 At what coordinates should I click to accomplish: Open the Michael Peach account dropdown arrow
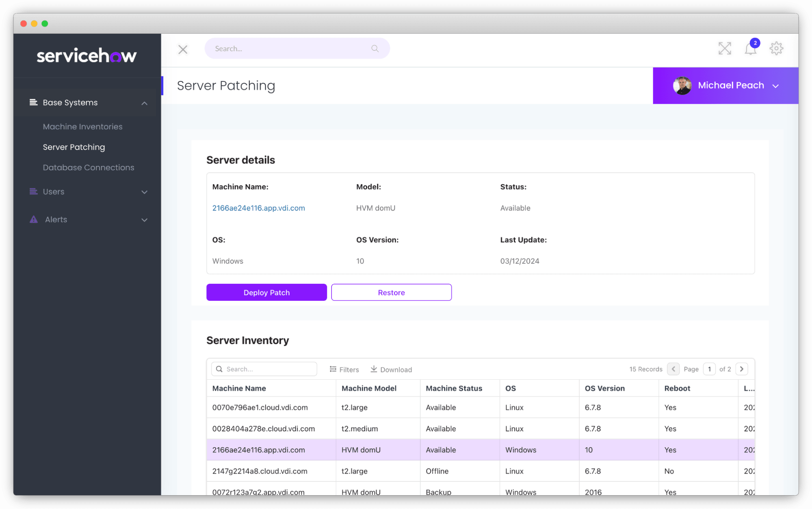(x=775, y=86)
